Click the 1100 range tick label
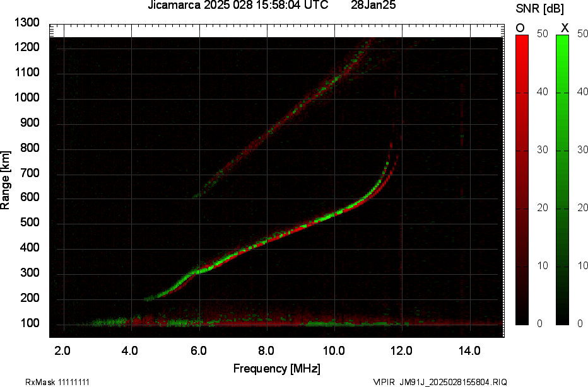Screen dimensions: 588x387 (x=27, y=72)
